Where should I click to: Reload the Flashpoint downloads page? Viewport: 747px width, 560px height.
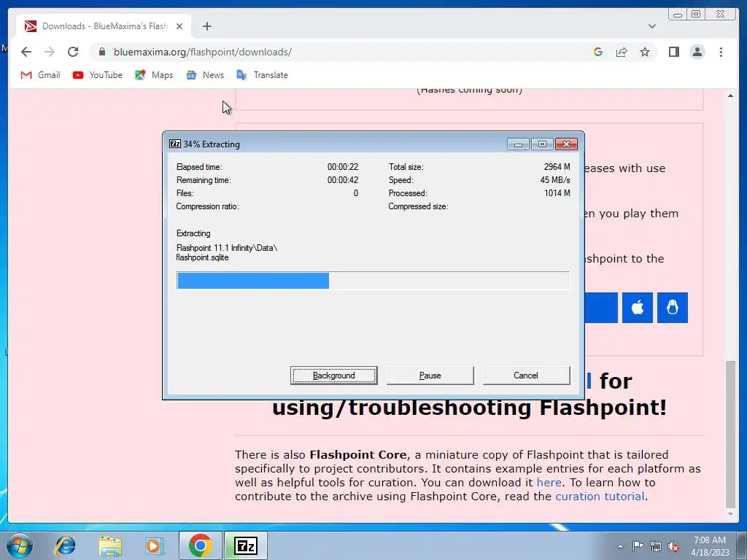point(73,52)
